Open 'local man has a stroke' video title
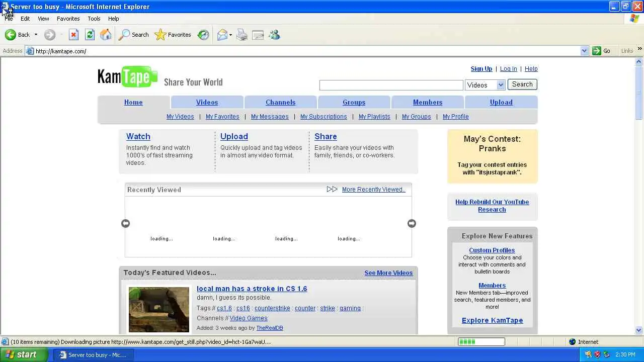This screenshot has height=362, width=644. (252, 289)
